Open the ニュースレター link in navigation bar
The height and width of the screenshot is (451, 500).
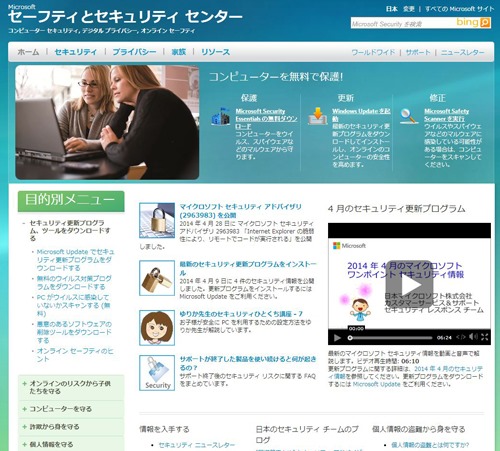pos(462,52)
